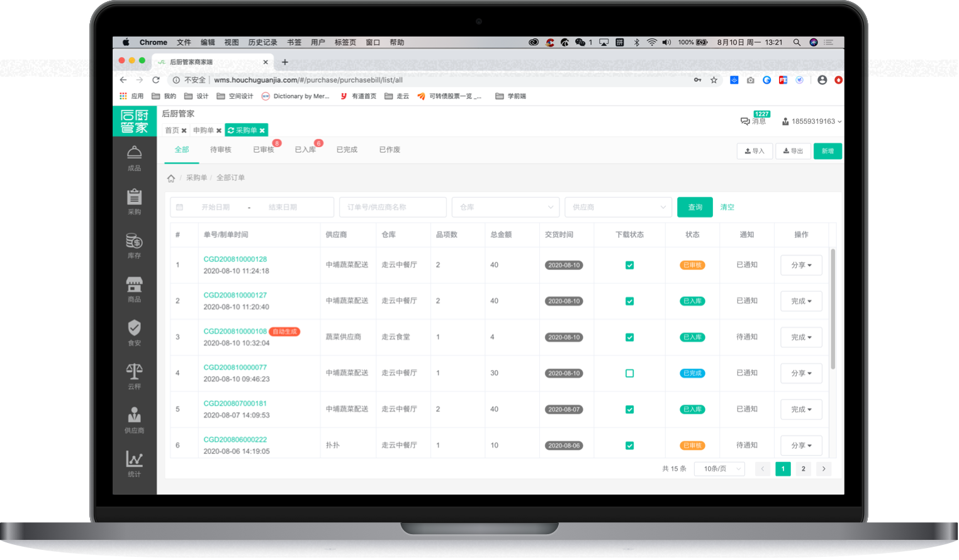Viewport: 959px width, 560px height.
Task: Check download checkbox for CGD200810000077
Action: (629, 373)
